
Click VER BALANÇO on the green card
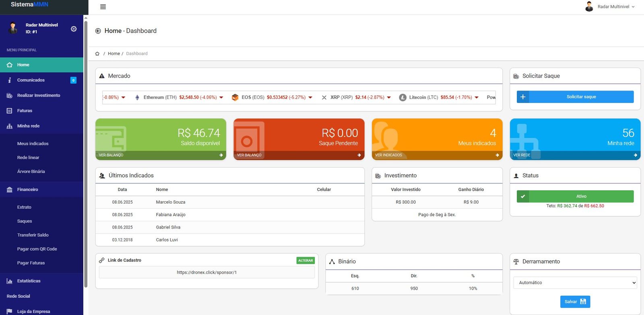(111, 155)
